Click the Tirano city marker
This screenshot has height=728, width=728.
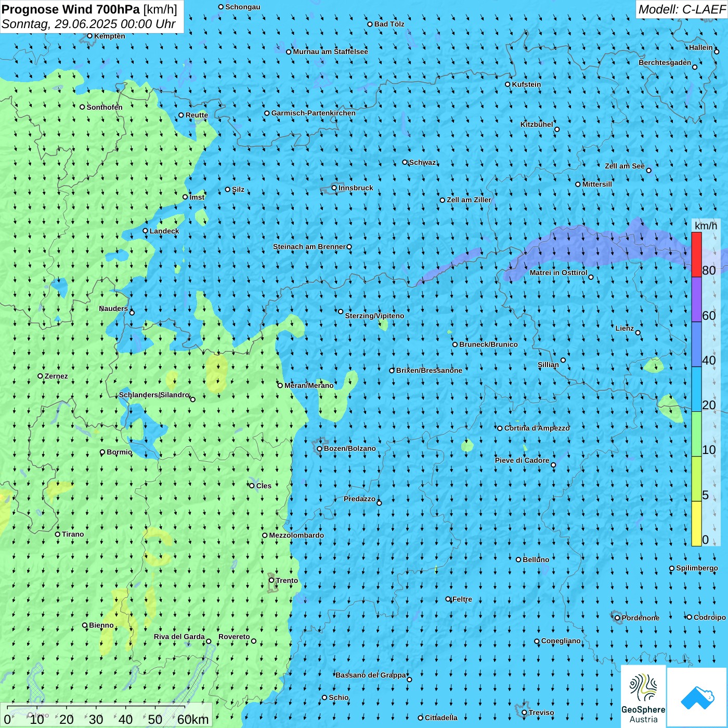(x=58, y=534)
